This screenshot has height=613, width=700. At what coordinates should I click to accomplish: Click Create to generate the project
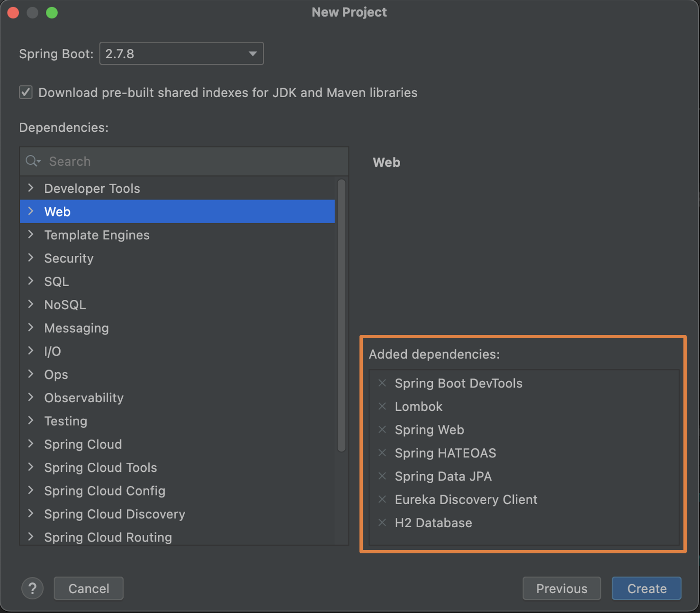[646, 588]
